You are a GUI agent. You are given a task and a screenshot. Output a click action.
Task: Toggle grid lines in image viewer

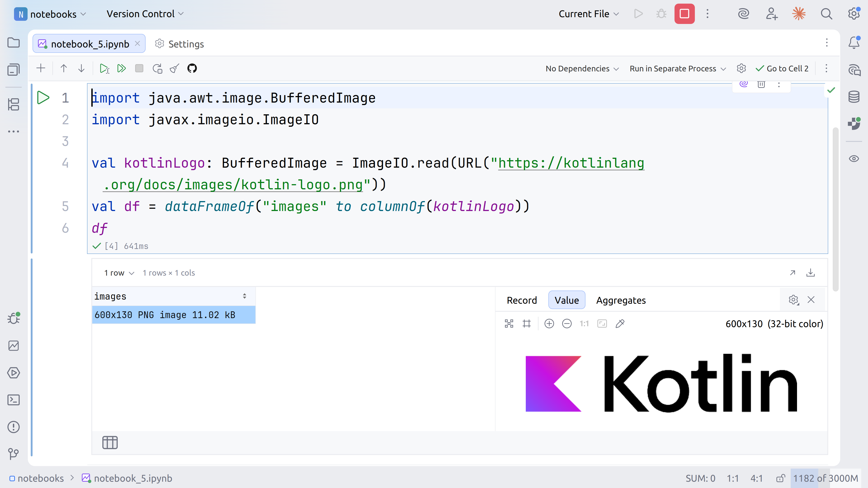click(x=527, y=324)
